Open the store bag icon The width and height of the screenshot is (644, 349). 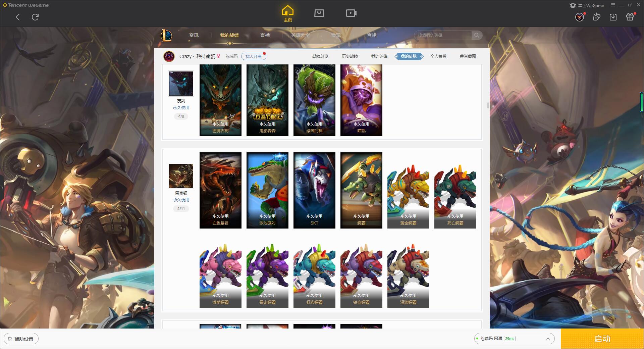tap(319, 13)
